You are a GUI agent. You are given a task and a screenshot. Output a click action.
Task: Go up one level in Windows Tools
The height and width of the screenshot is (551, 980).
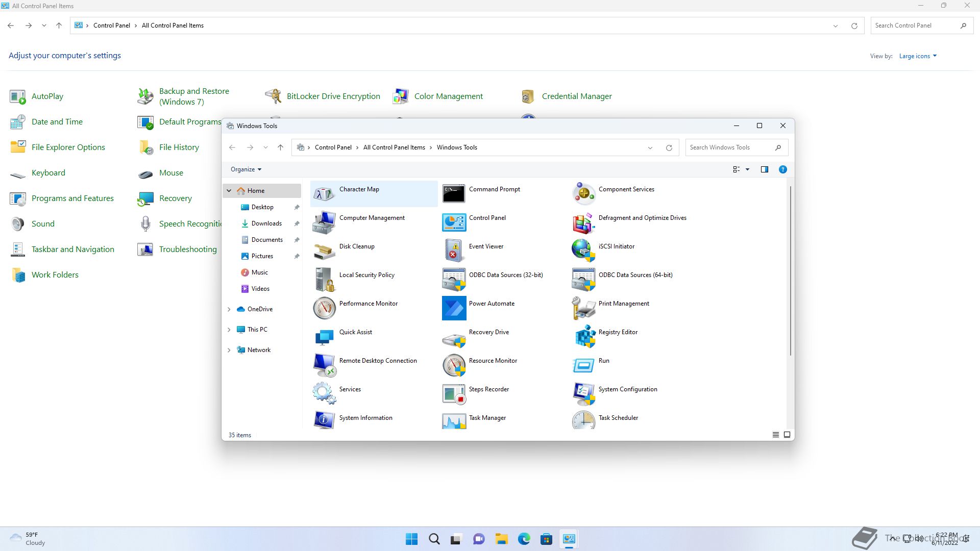point(280,147)
